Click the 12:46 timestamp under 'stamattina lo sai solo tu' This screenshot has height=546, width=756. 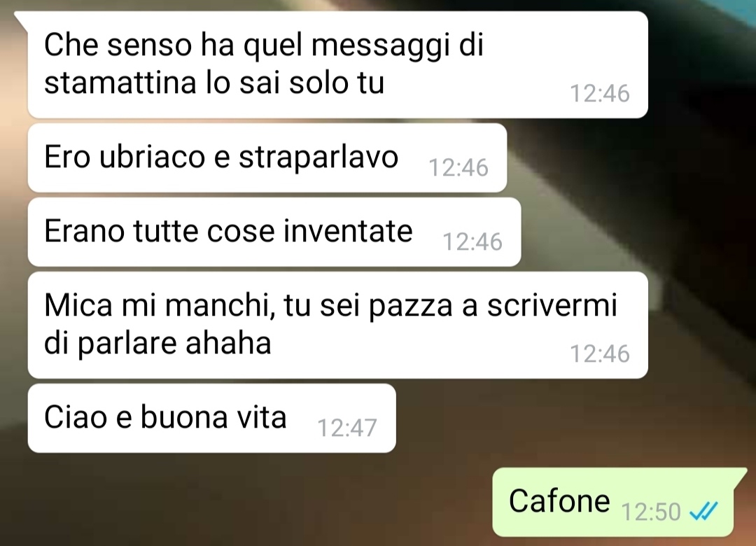click(600, 93)
